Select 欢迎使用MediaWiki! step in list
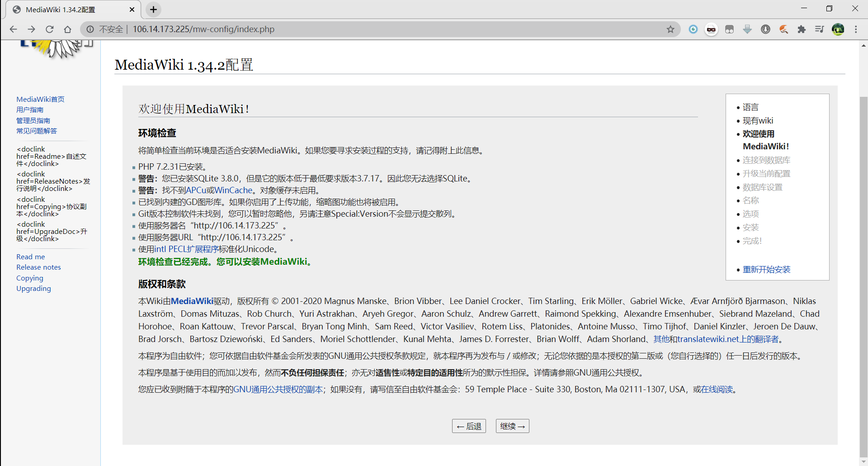The width and height of the screenshot is (868, 466). click(x=766, y=140)
